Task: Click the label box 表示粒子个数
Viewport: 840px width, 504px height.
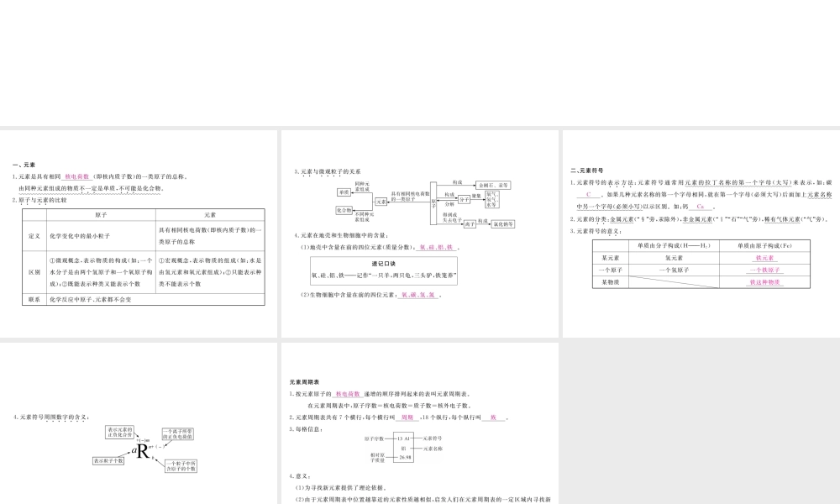Action: pos(108,460)
